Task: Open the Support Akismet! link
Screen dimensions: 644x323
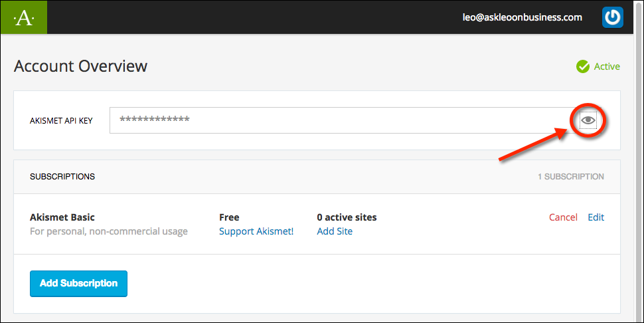Action: point(256,231)
